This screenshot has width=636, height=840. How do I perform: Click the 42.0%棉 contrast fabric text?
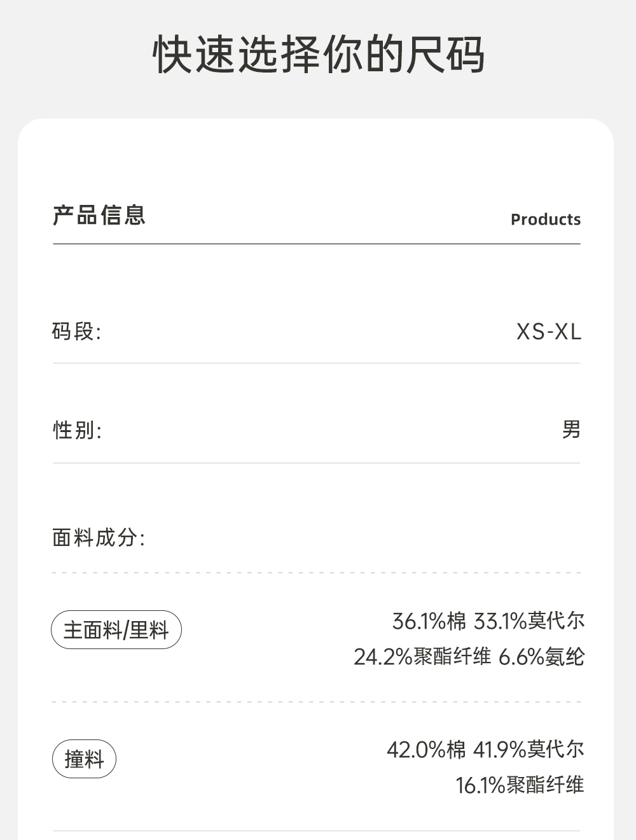coord(425,750)
